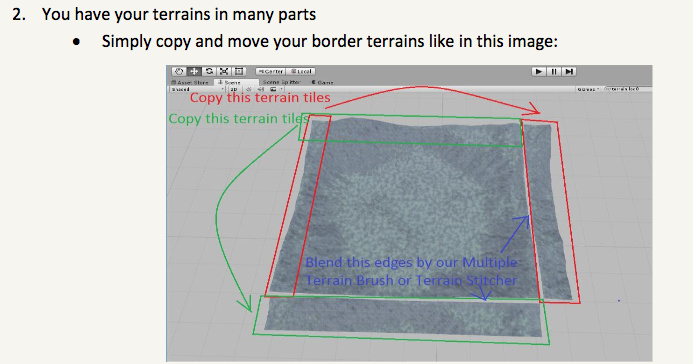Open the Gizmos dropdown
Viewport: 693px width, 364px height.
587,89
